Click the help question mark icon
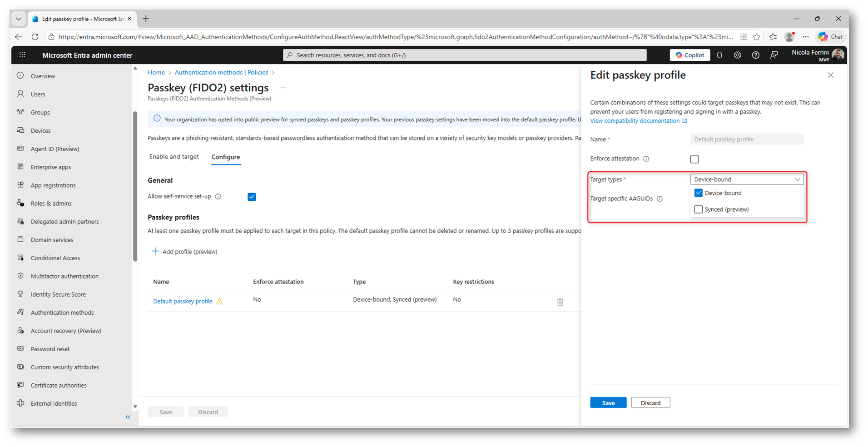 point(755,55)
